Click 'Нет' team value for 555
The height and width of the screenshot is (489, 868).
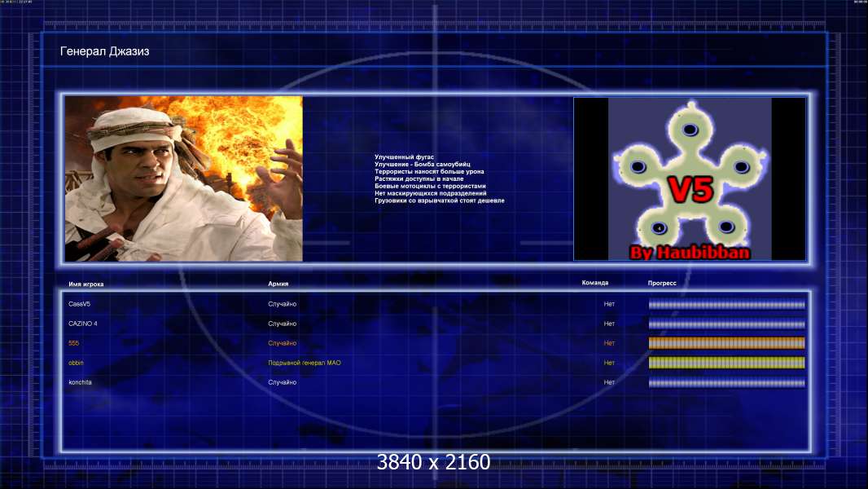pyautogui.click(x=609, y=343)
